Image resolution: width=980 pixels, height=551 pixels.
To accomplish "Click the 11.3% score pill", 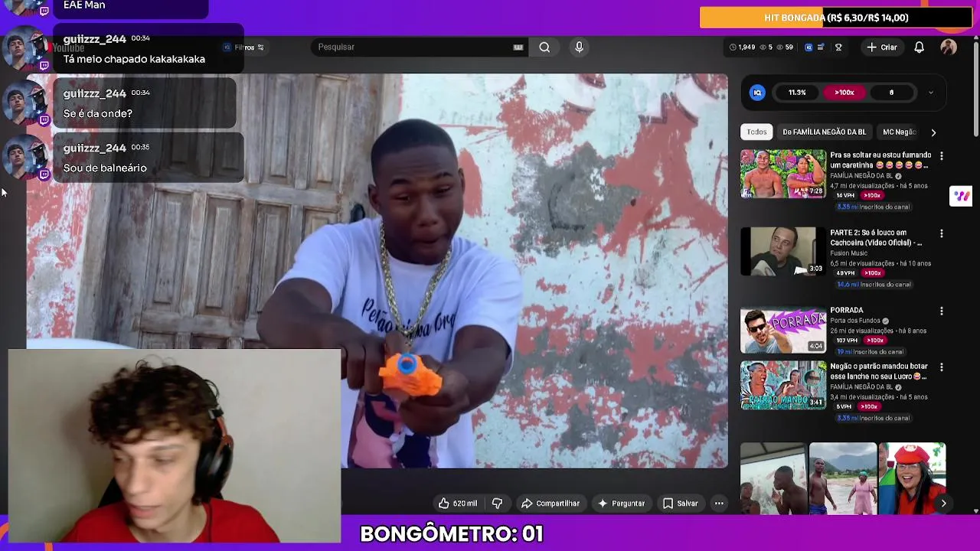I will tap(797, 93).
